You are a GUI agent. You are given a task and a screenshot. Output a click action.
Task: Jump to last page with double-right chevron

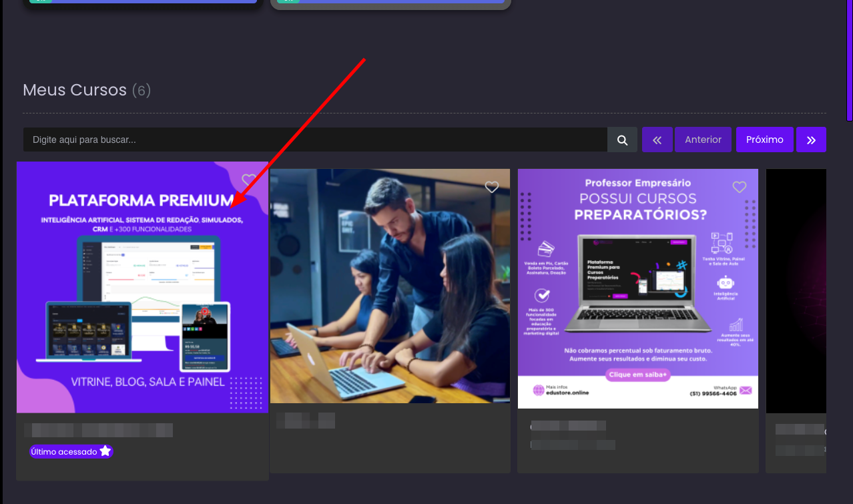tap(811, 140)
